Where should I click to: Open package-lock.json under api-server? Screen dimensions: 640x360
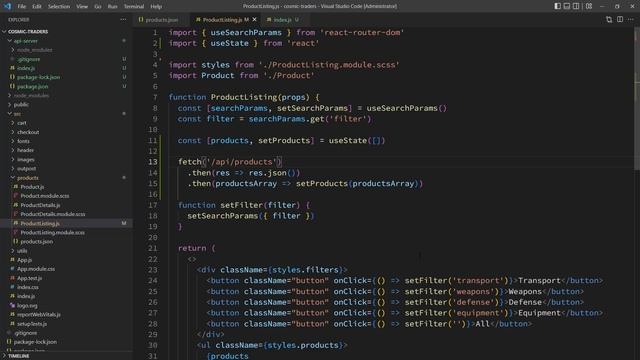[38, 77]
